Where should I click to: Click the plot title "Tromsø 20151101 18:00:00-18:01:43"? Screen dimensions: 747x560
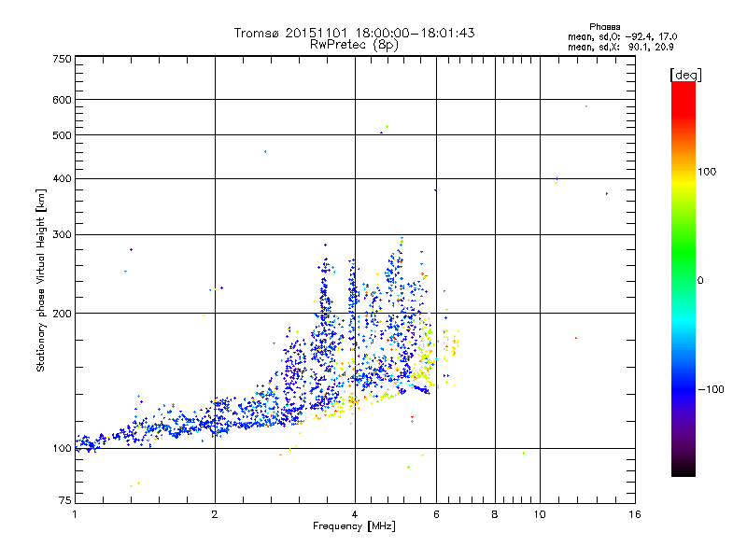[x=354, y=33]
